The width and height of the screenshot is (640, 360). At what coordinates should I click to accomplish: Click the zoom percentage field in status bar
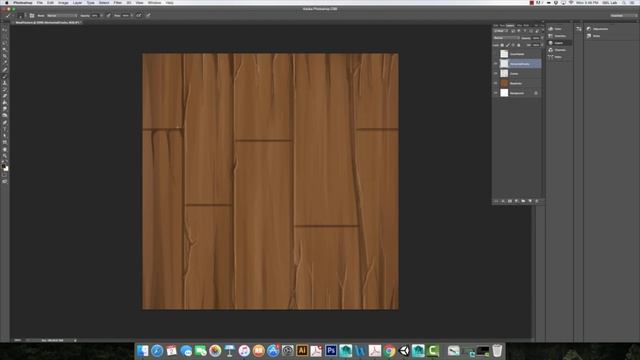click(x=18, y=340)
